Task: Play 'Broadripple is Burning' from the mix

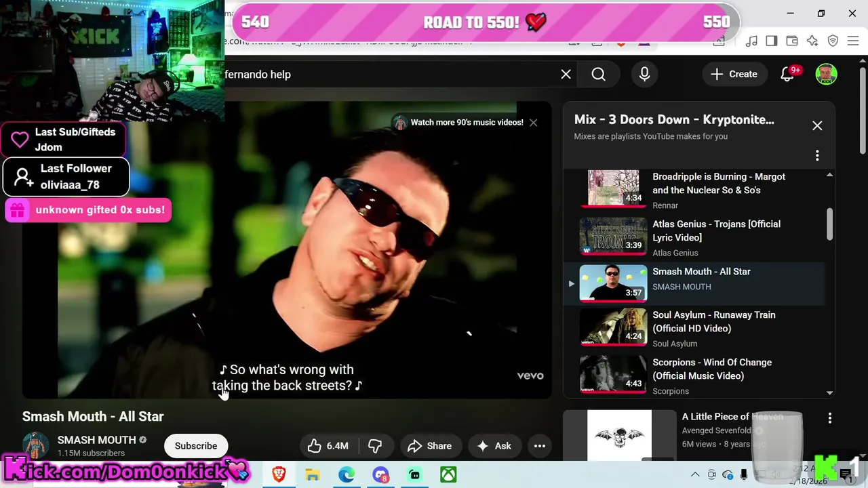Action: [694, 190]
